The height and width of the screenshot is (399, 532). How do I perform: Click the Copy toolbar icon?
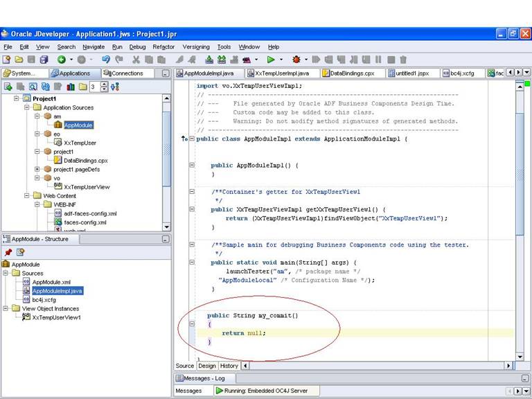(x=149, y=60)
